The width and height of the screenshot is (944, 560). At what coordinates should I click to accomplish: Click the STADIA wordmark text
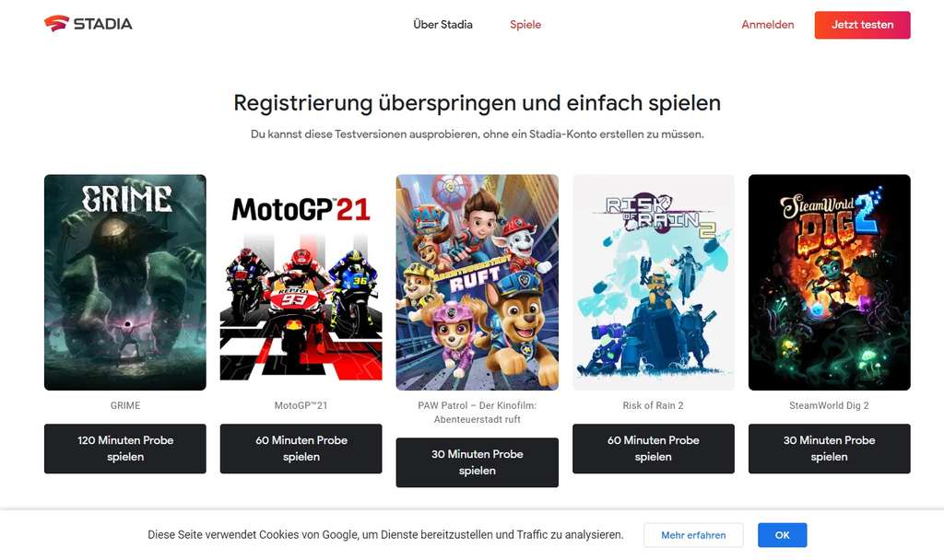[103, 24]
